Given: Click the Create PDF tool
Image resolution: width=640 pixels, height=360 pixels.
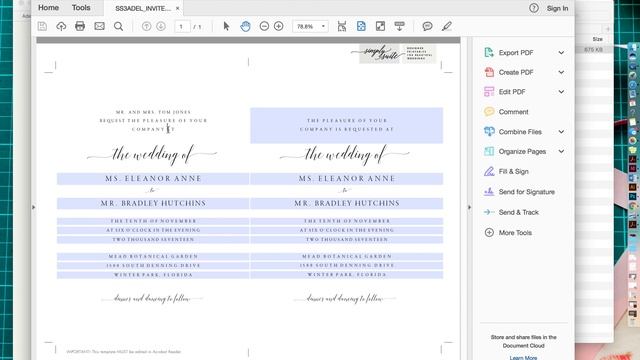Looking at the screenshot, I should click(x=516, y=72).
